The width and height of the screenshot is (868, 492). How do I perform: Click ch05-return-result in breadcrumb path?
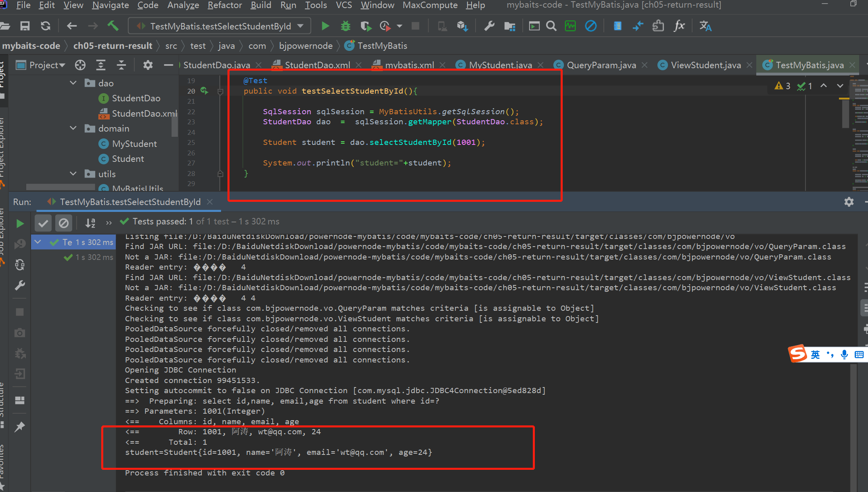113,46
